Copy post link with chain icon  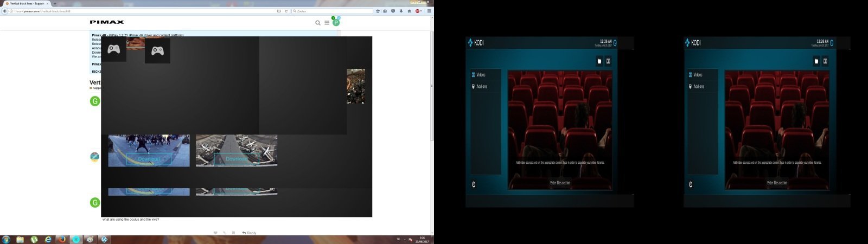[224, 233]
